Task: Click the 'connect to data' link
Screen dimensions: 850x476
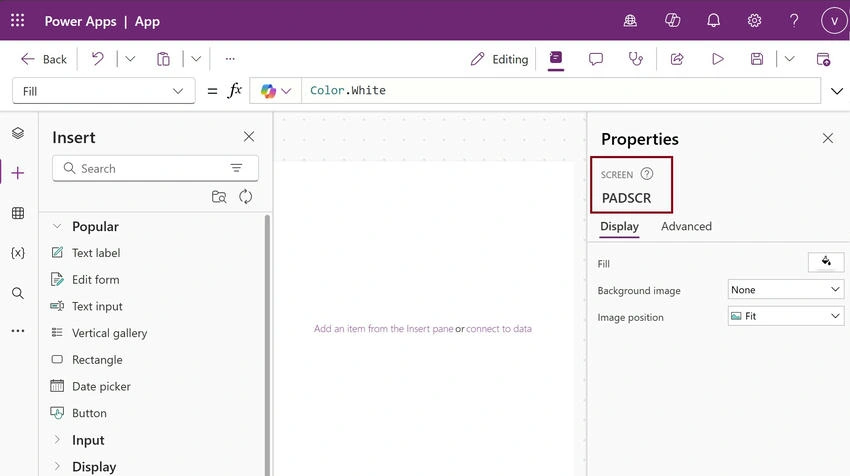Action: click(499, 329)
